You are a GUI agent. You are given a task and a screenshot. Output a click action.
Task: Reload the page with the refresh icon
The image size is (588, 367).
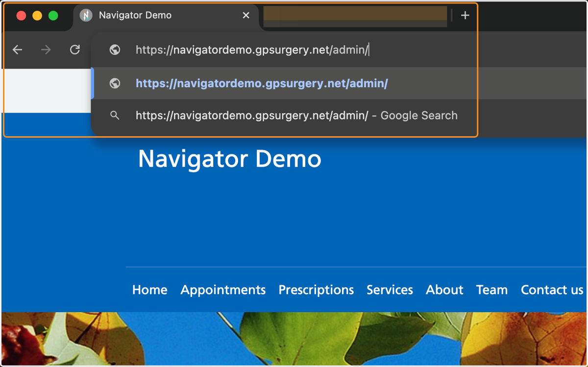(74, 49)
